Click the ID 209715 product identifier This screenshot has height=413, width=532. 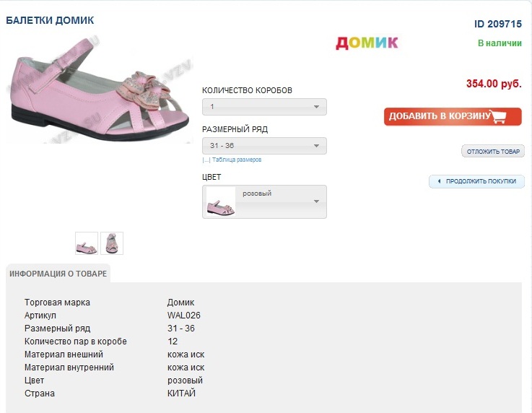click(497, 24)
